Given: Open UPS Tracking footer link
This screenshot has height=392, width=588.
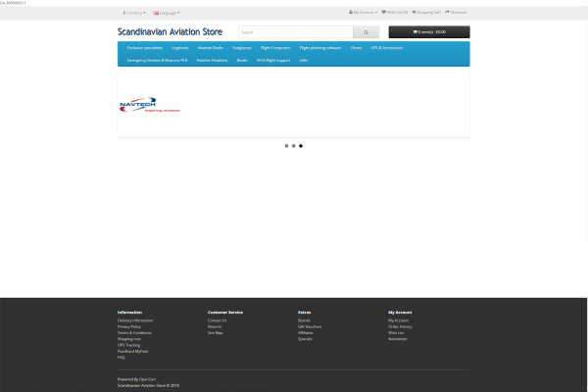Looking at the screenshot, I should [x=128, y=345].
